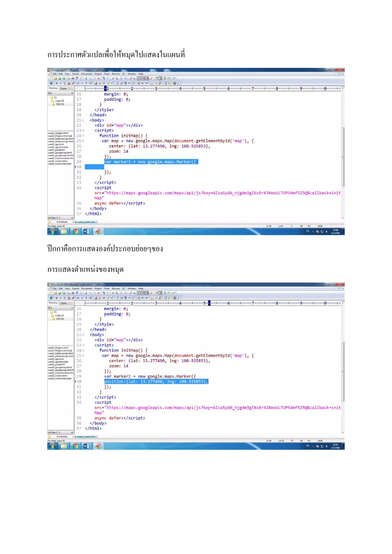Switch to the Cliptext tab in lower window
Image resolution: width=392 pixels, height=554 pixels.
[63, 303]
